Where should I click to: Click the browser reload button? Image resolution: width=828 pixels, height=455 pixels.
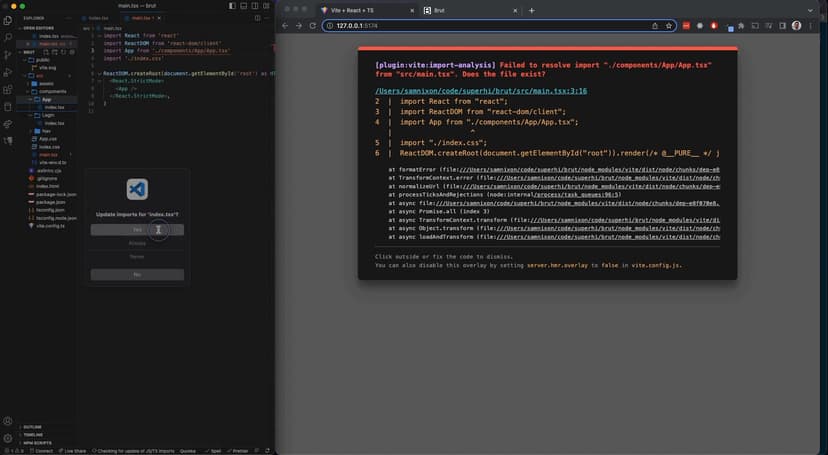pos(313,26)
